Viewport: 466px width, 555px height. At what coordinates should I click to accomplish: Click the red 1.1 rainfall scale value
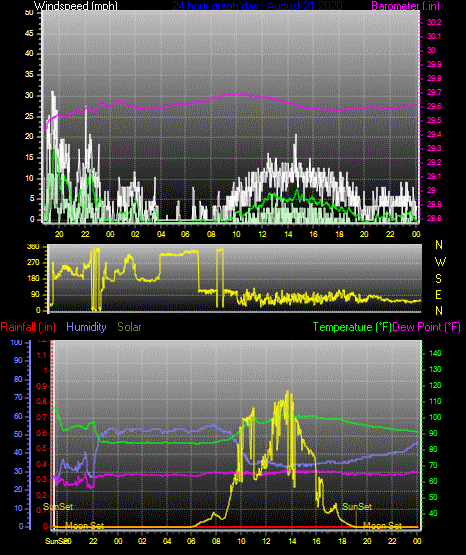[x=42, y=355]
